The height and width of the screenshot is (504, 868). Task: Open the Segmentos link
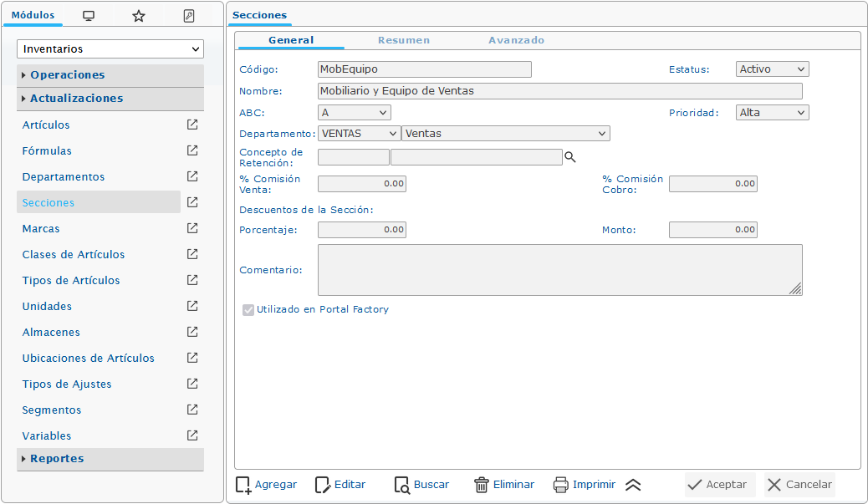point(52,410)
